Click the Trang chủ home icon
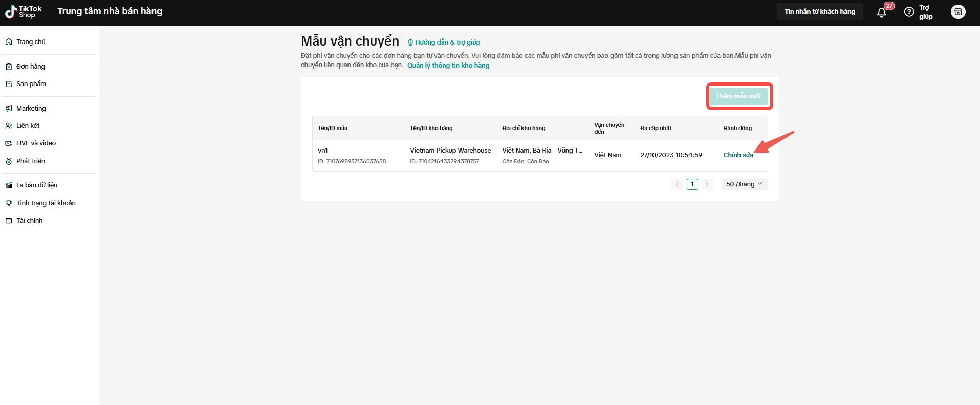This screenshot has height=405, width=980. [9, 42]
